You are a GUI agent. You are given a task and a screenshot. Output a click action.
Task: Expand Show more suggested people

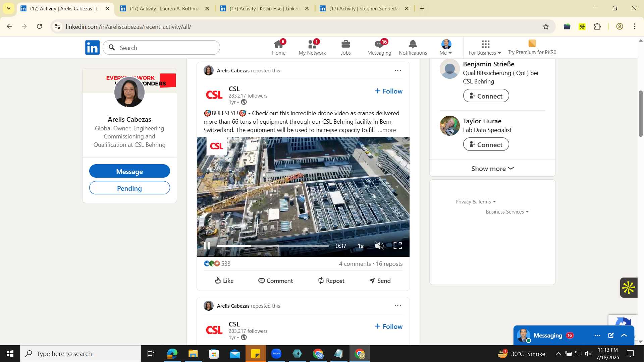(x=492, y=168)
